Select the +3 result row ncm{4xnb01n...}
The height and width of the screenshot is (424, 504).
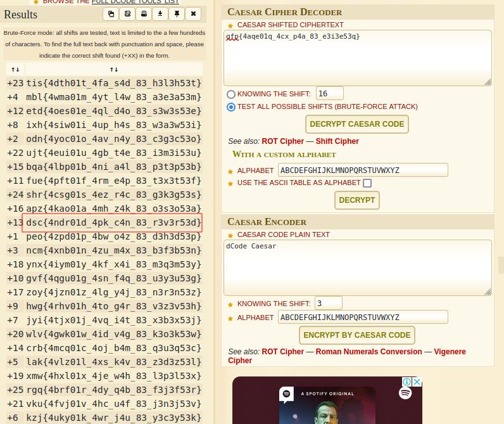click(x=104, y=250)
